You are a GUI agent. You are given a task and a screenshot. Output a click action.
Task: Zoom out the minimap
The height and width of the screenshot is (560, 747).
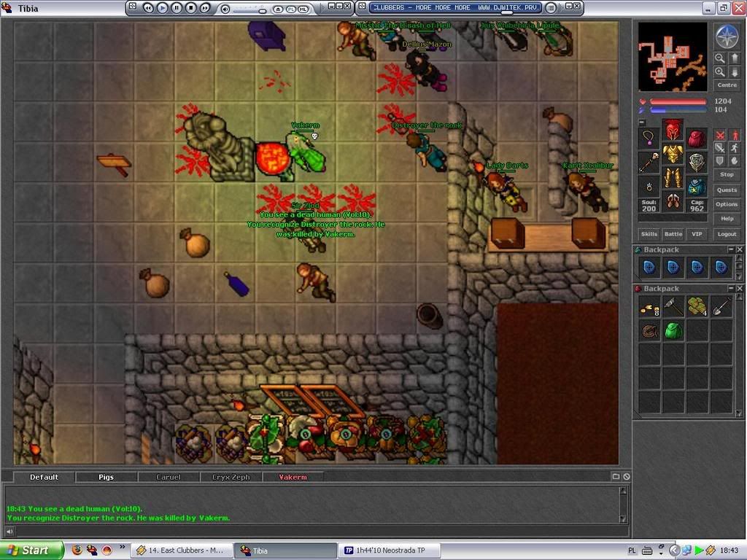720,58
